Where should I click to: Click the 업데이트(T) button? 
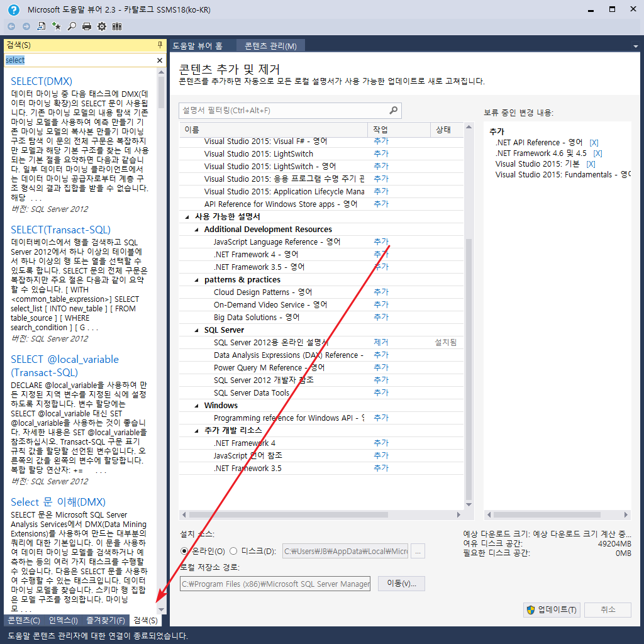point(552,610)
